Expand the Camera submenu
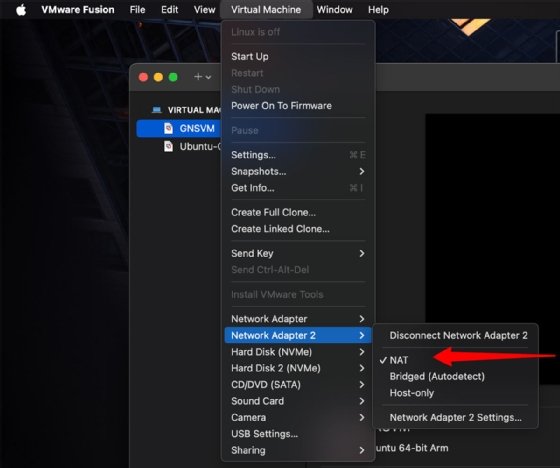Viewport: 560px width, 468px height. coord(298,418)
